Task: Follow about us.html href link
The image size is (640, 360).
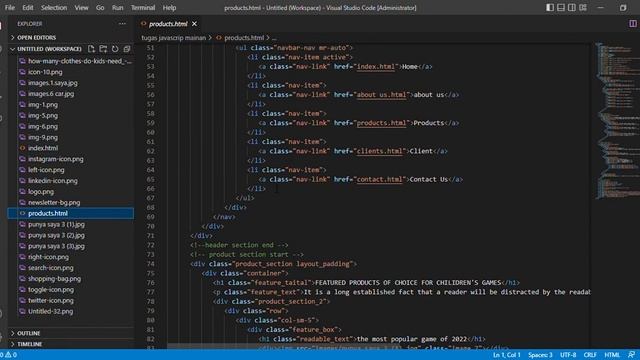Action: click(x=382, y=95)
